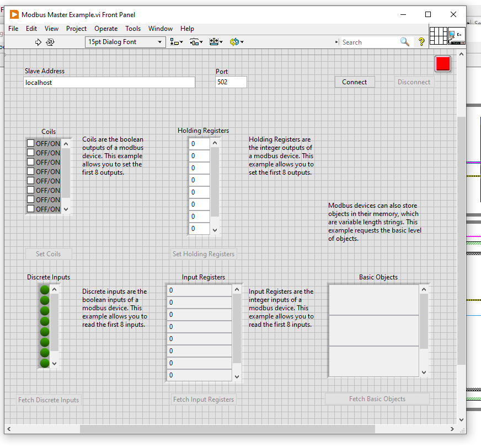Toggle the eighth OFF/ON coil checkbox

pyautogui.click(x=30, y=209)
